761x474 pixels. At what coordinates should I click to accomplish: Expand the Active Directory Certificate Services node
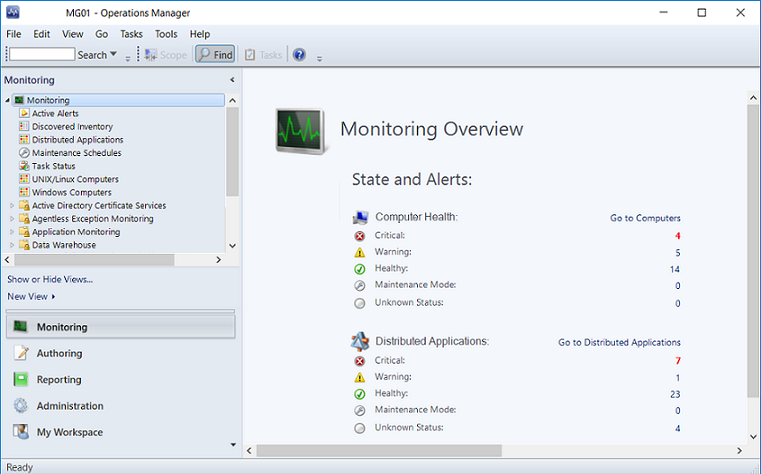coord(12,206)
